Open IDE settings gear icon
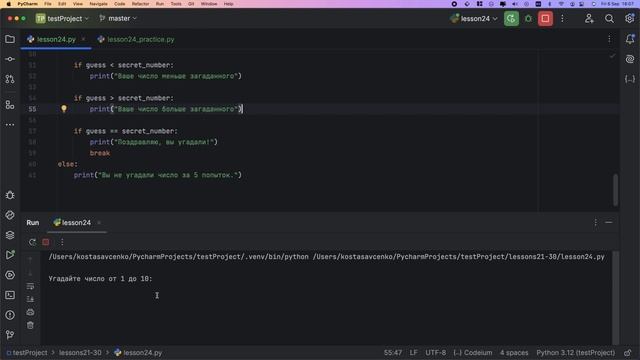The height and width of the screenshot is (360, 640). (x=629, y=19)
